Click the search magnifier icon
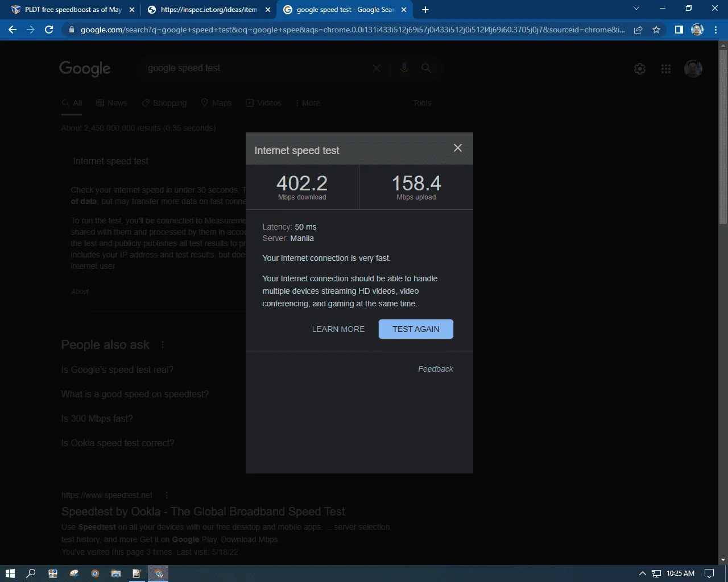Viewport: 728px width, 582px height. [426, 68]
